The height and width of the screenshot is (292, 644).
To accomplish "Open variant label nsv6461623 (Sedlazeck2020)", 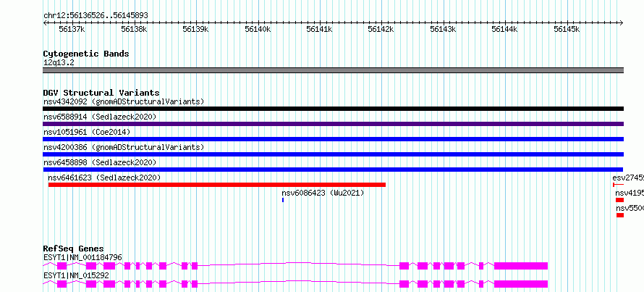I will pyautogui.click(x=104, y=178).
